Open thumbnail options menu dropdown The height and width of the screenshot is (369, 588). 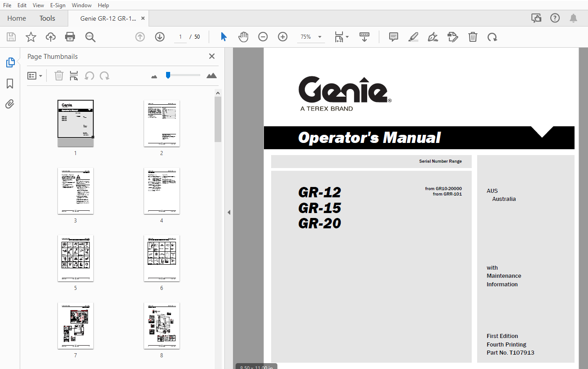pyautogui.click(x=35, y=76)
